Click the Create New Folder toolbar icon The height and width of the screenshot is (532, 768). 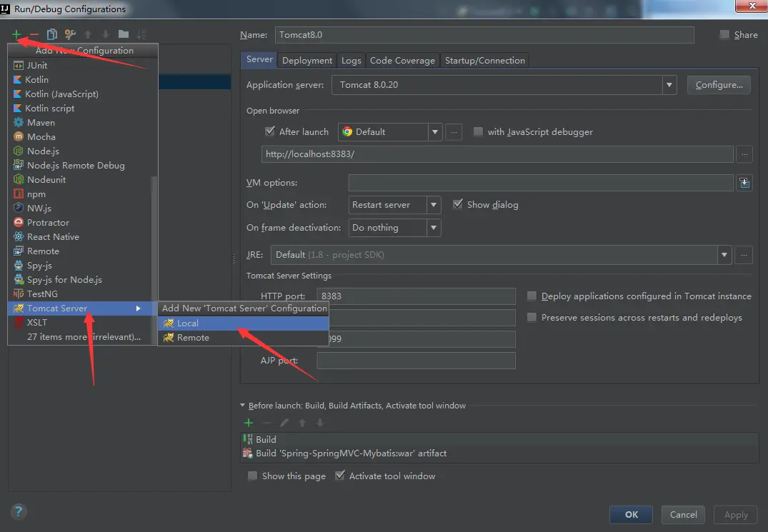124,34
